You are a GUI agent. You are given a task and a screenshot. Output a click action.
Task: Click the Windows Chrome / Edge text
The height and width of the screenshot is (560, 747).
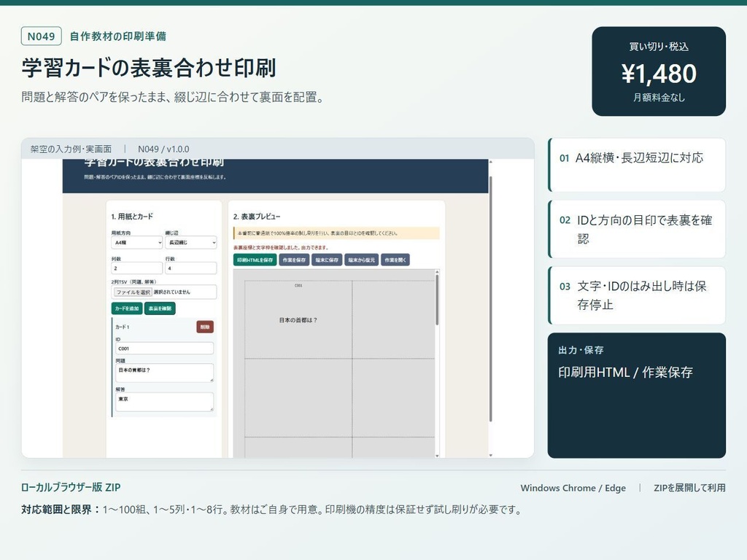click(x=573, y=488)
